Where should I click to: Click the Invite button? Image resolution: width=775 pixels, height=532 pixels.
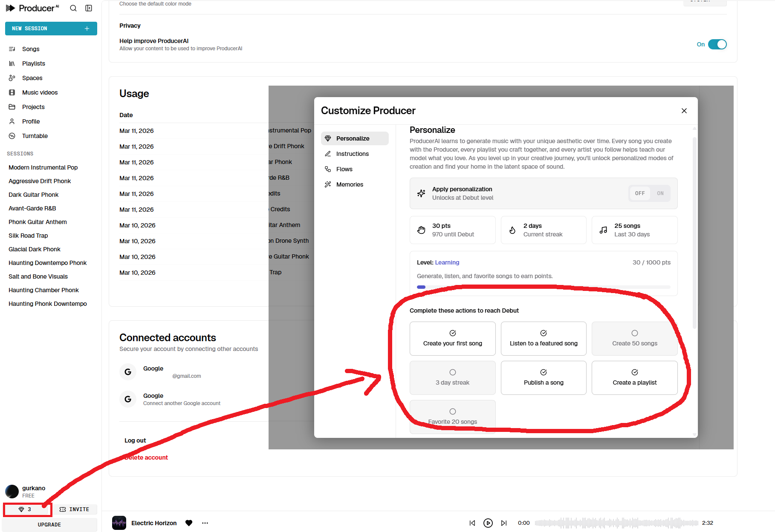pyautogui.click(x=75, y=509)
